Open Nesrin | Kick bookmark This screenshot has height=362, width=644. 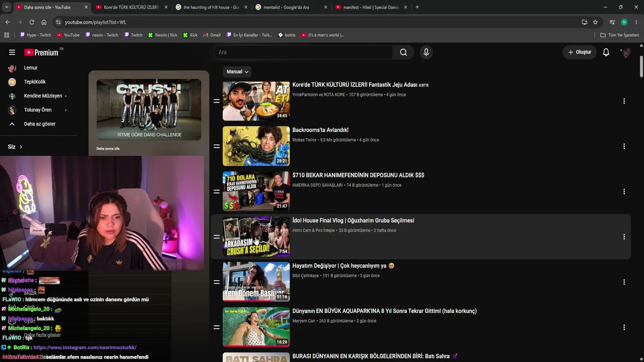pos(163,35)
